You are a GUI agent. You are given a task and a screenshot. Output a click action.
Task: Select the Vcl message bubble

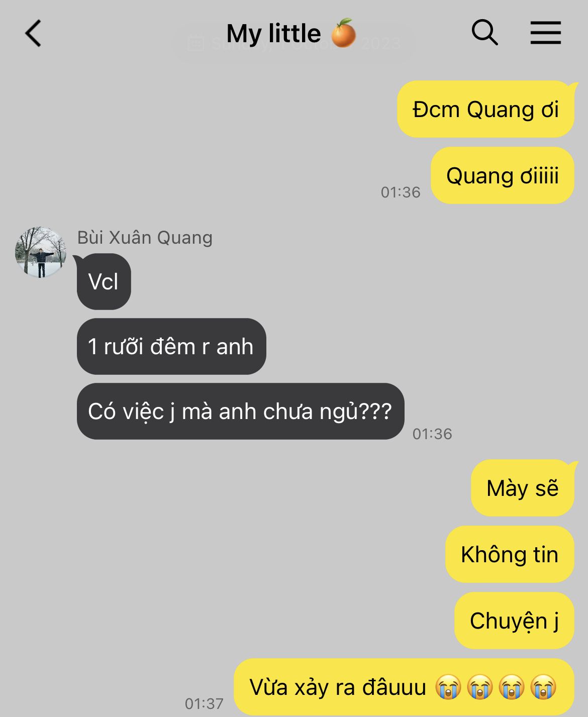pyautogui.click(x=104, y=281)
